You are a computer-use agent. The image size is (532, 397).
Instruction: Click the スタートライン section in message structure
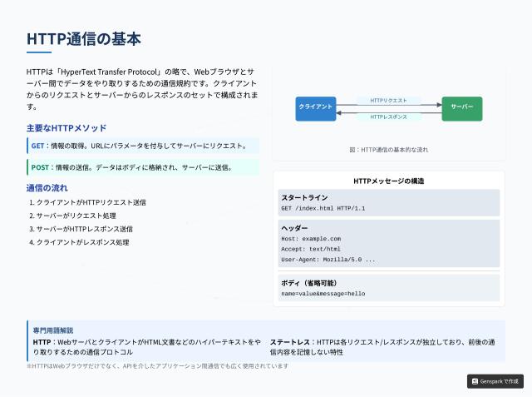coord(388,203)
